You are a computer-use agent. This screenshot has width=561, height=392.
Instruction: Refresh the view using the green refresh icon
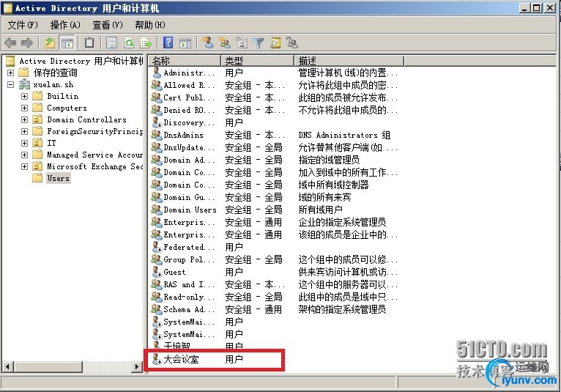(129, 43)
